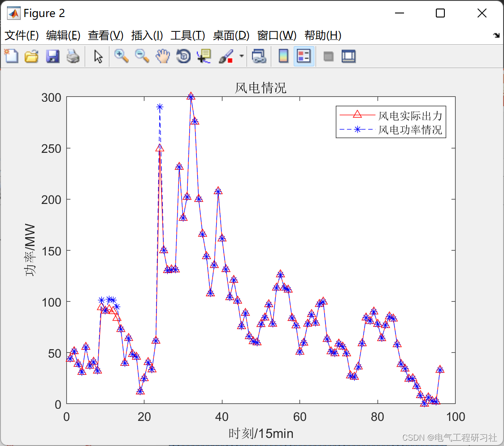Click the New Figure icon
Screen dimensions: 504x446
coord(11,56)
